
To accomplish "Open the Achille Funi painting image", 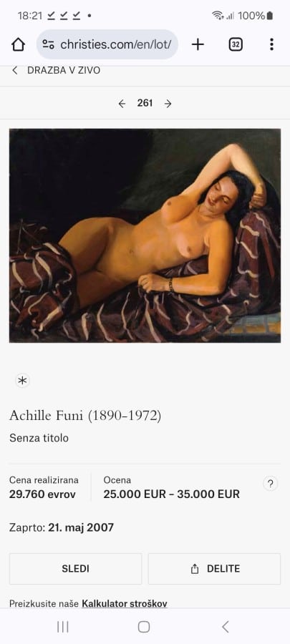I will point(145,235).
